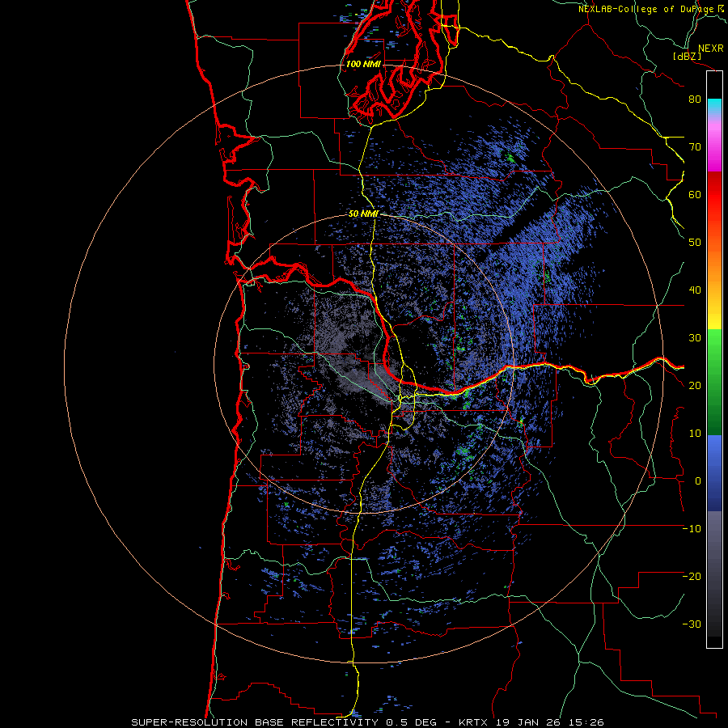The width and height of the screenshot is (728, 728).
Task: Click the 60 value on dBZ scale
Action: (x=695, y=194)
